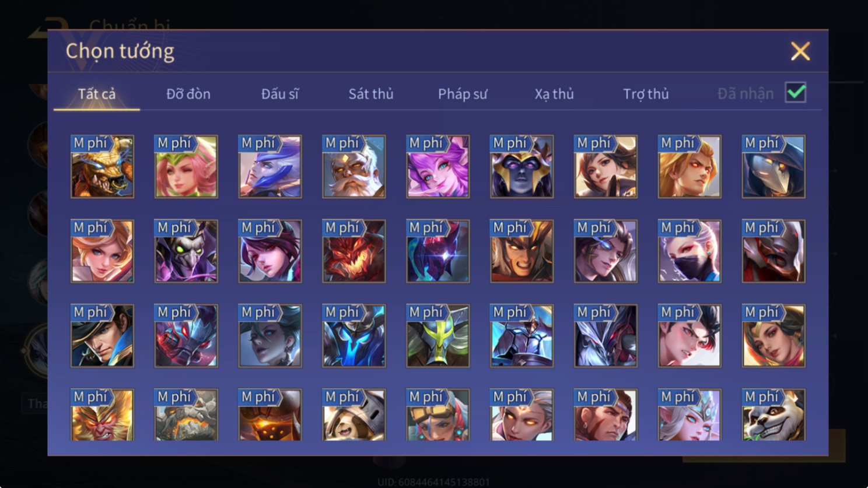Pick the plague doctor bird-mask hero
This screenshot has height=488, width=868.
[773, 167]
